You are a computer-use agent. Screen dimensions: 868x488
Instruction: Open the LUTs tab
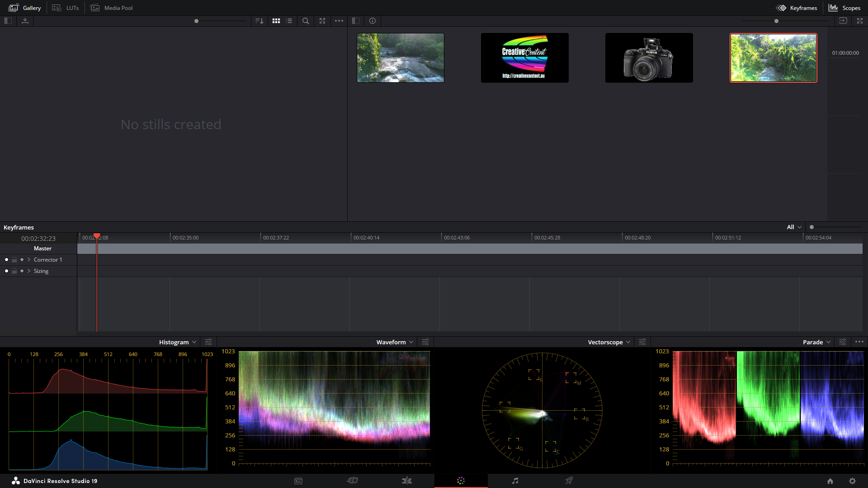point(66,8)
